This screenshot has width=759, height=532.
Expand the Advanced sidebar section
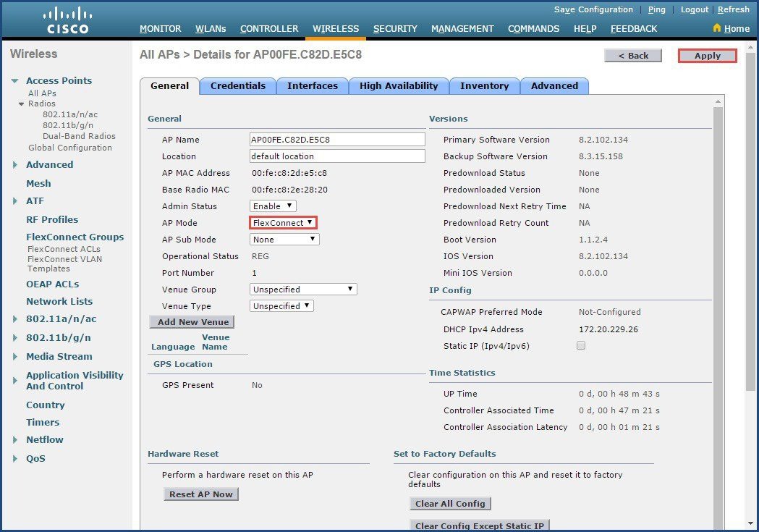coord(15,164)
